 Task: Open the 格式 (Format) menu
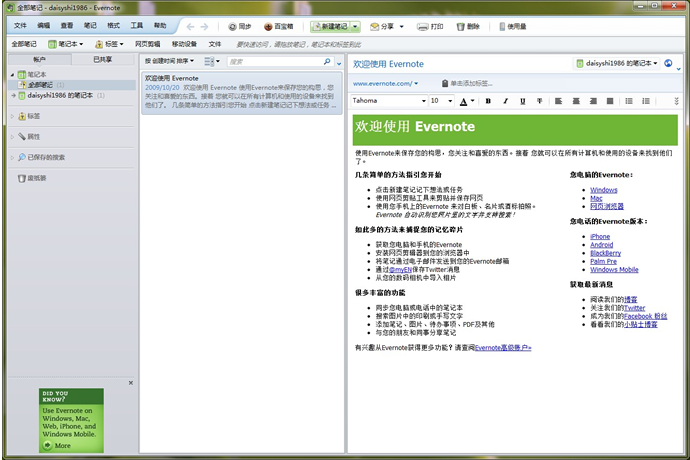pyautogui.click(x=113, y=24)
